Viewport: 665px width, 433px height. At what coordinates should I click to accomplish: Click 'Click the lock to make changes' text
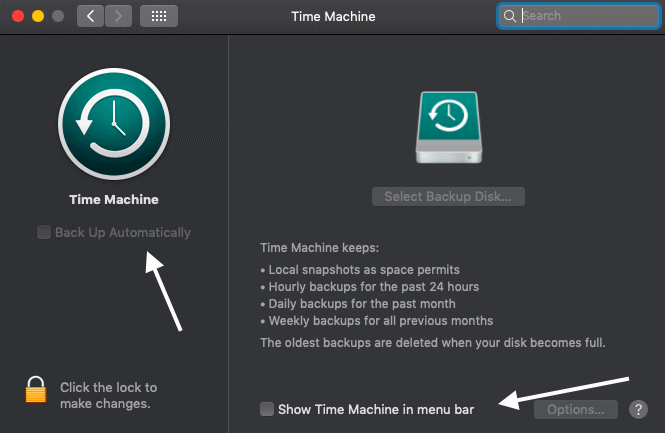(x=109, y=395)
